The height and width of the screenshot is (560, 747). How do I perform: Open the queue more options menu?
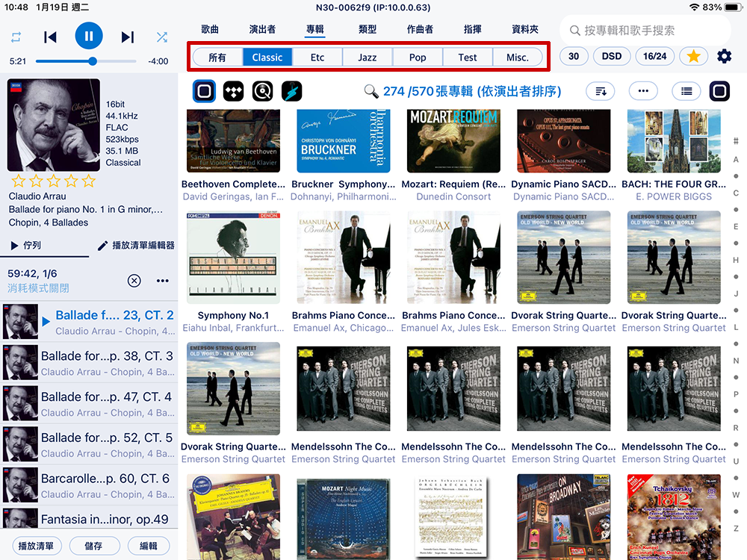click(x=162, y=281)
